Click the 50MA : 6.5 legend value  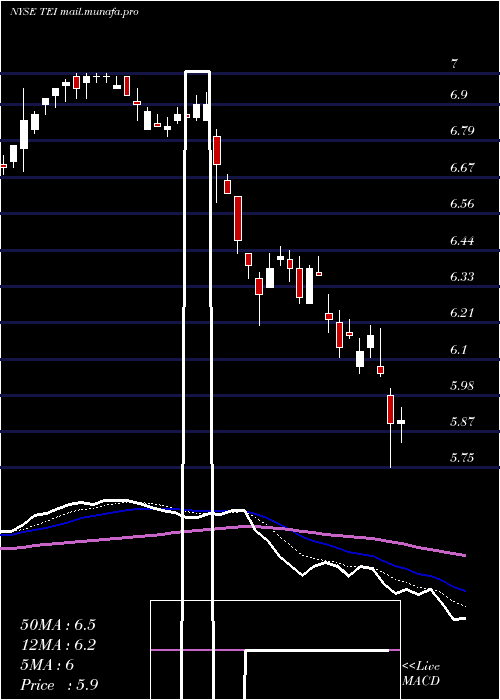pos(58,625)
